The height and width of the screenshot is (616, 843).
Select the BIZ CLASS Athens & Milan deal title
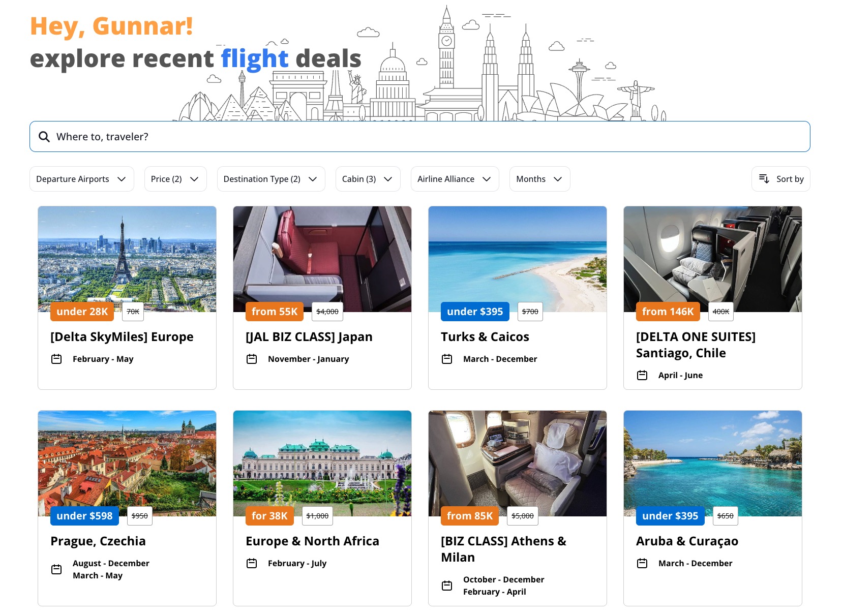pos(503,549)
